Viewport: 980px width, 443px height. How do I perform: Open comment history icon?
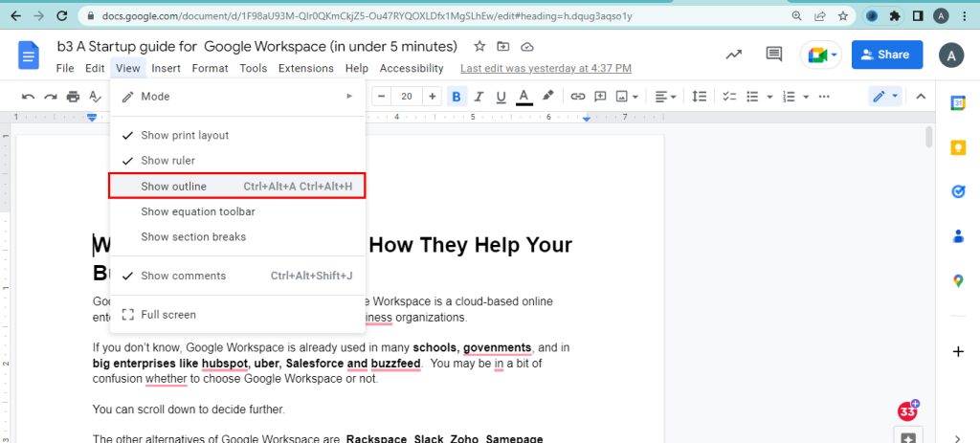tap(773, 55)
